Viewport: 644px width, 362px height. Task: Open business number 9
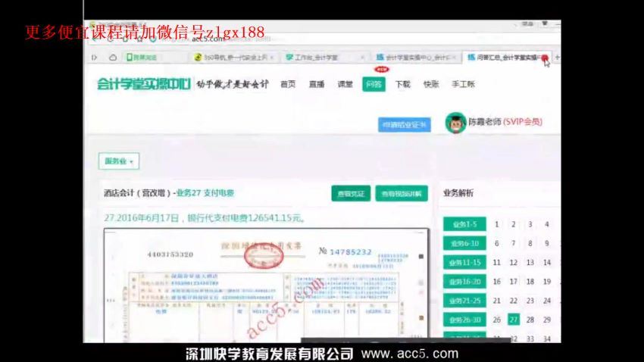pos(547,243)
